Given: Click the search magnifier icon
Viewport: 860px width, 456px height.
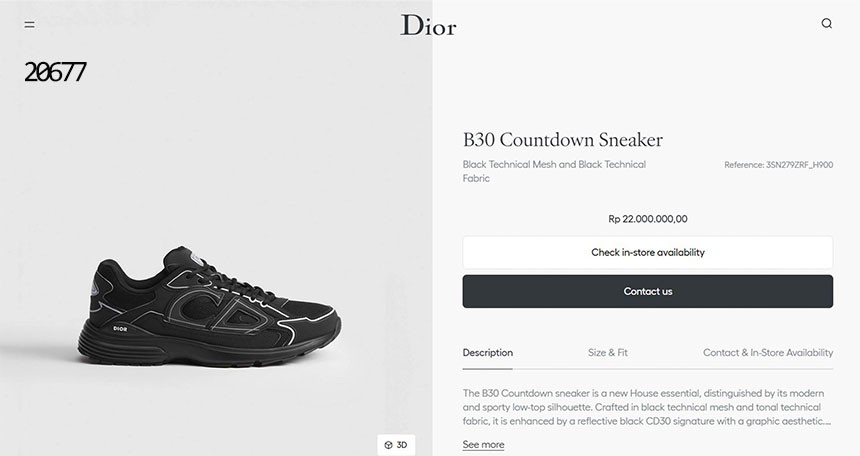Looking at the screenshot, I should 826,24.
